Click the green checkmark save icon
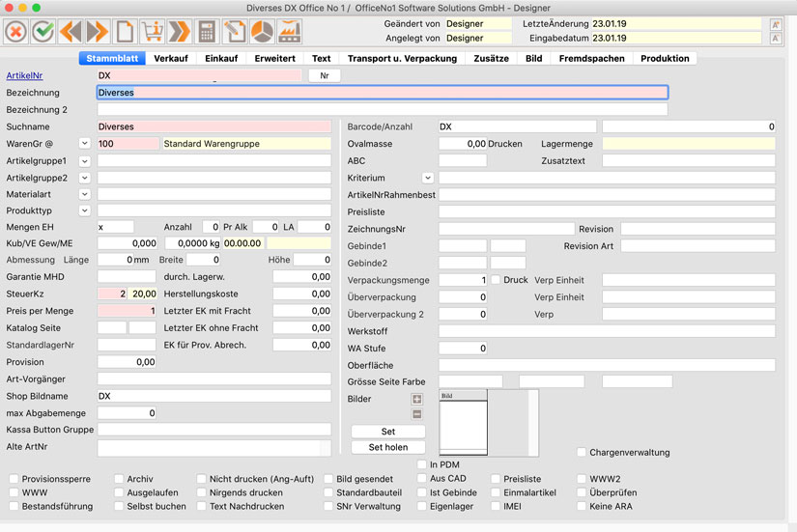The height and width of the screenshot is (532, 797). coord(43,32)
